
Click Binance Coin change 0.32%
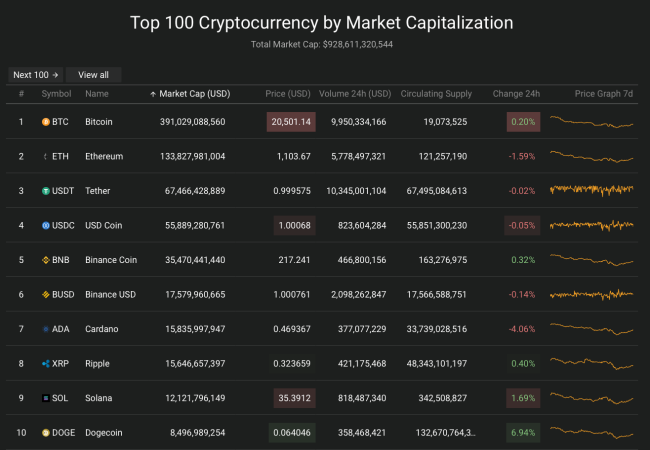tap(523, 260)
